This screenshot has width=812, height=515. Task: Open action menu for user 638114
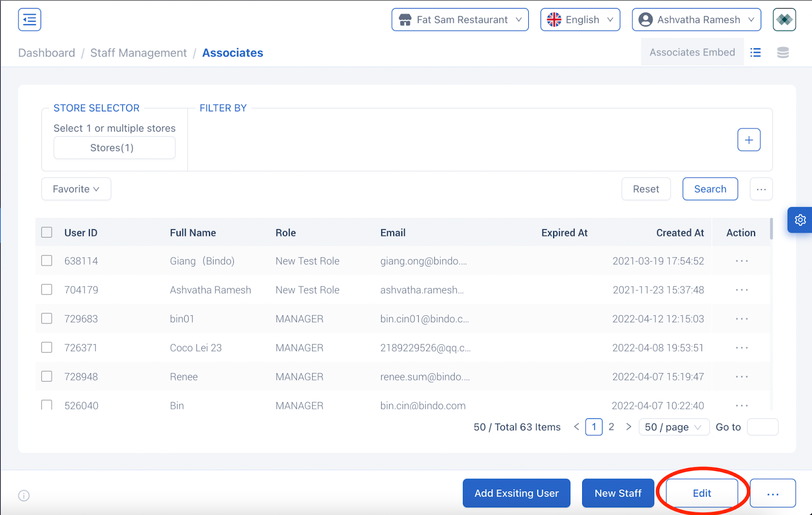click(x=741, y=261)
